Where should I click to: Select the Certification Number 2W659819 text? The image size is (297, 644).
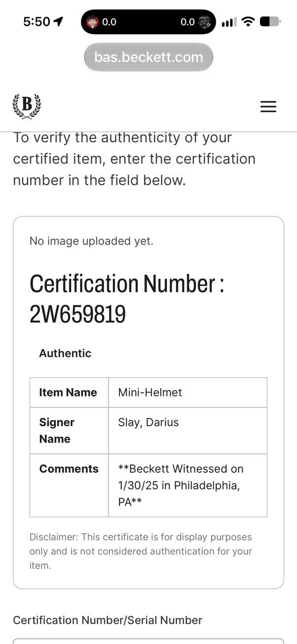coord(127,299)
